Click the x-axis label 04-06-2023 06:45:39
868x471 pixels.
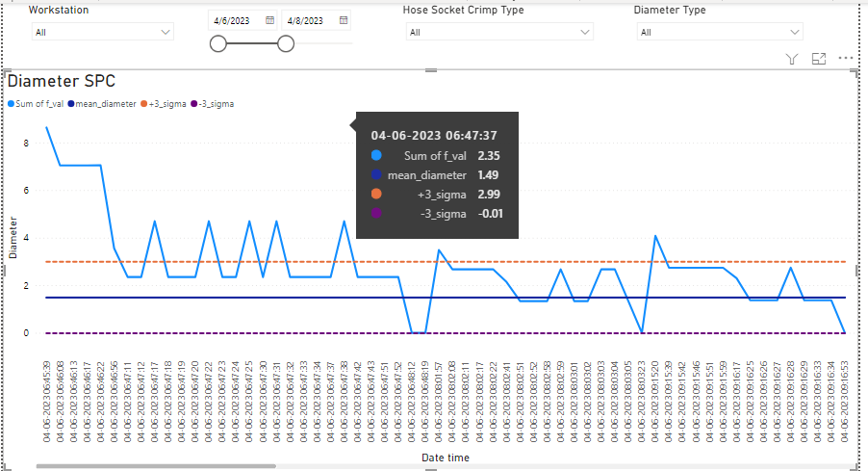coord(46,402)
